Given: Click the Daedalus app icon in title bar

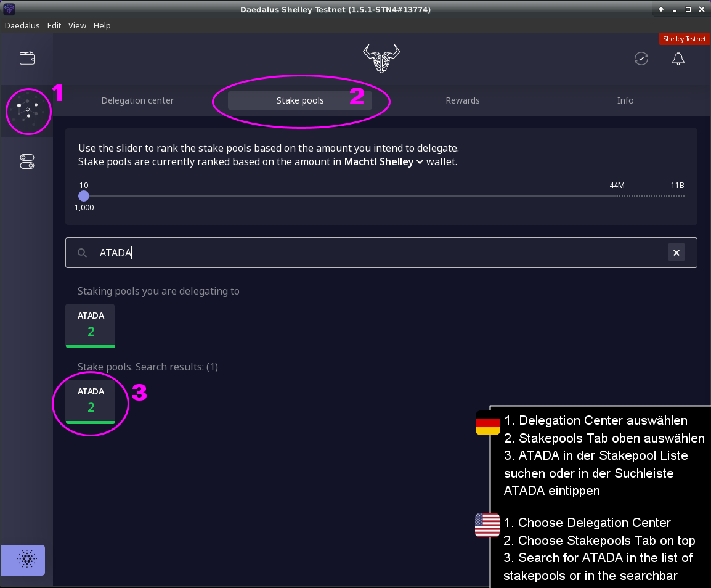Looking at the screenshot, I should pyautogui.click(x=9, y=9).
